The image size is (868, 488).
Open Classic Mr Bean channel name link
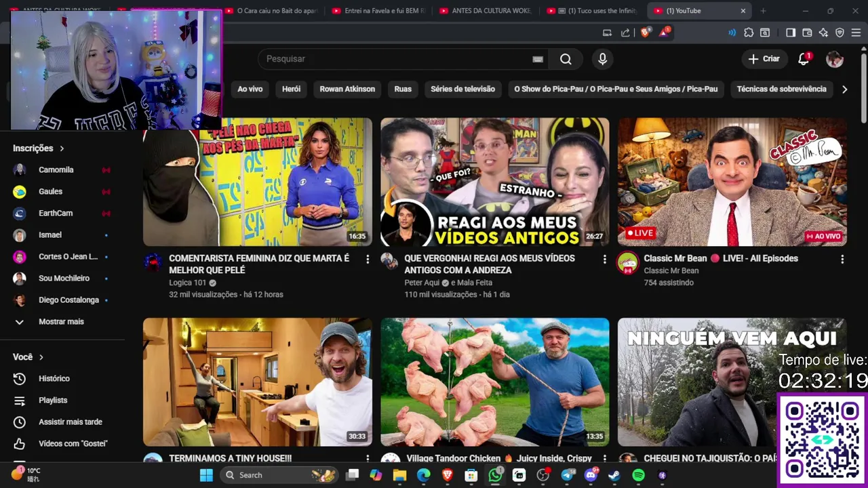tap(671, 270)
